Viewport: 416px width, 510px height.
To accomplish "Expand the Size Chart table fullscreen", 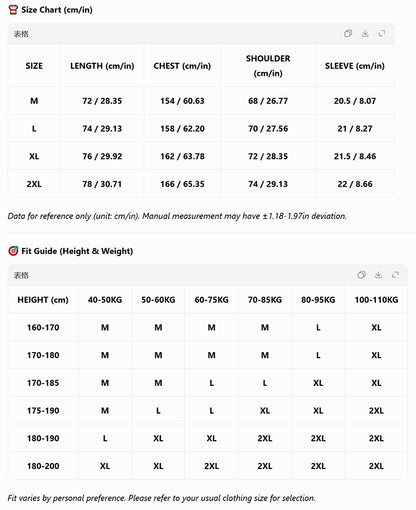I will [x=382, y=33].
